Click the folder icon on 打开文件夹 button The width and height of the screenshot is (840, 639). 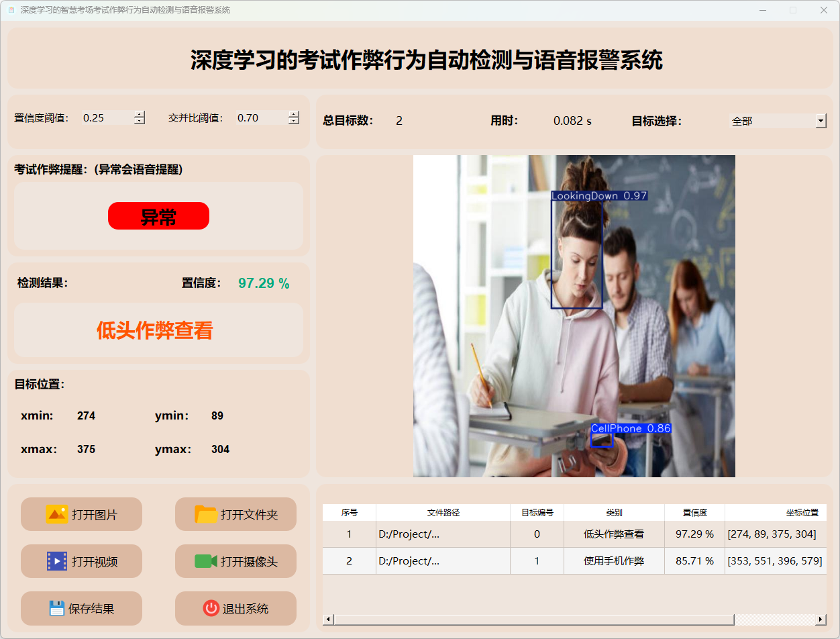205,514
